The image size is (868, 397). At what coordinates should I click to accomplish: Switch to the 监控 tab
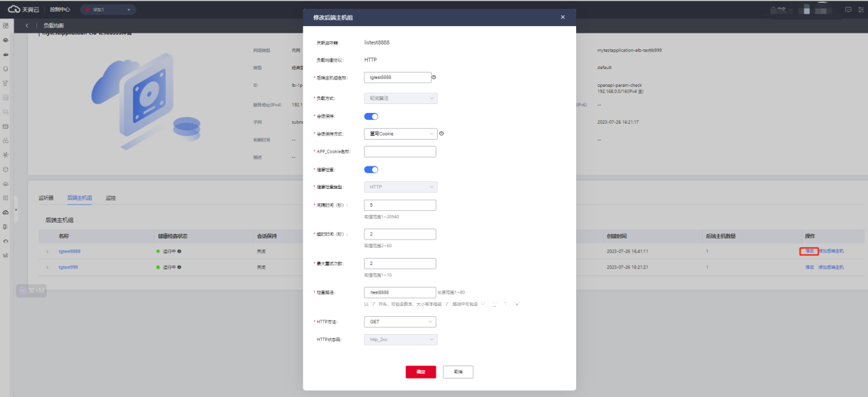[x=110, y=198]
